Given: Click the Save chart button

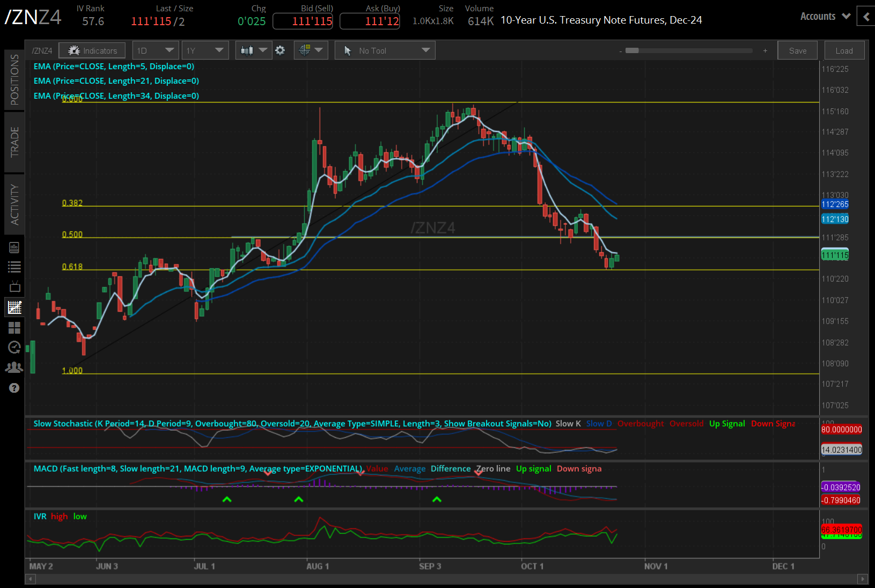Looking at the screenshot, I should tap(797, 50).
